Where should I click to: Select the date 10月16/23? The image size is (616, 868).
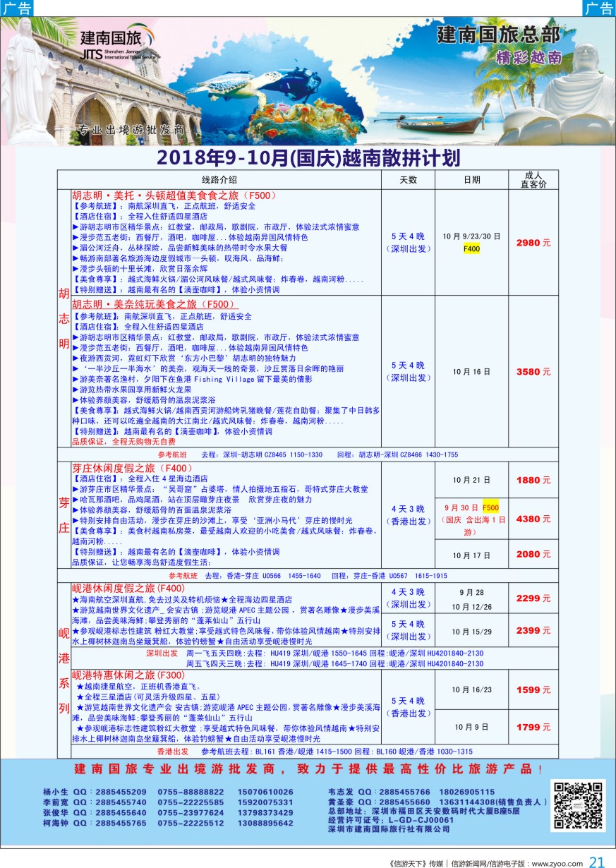click(x=472, y=689)
